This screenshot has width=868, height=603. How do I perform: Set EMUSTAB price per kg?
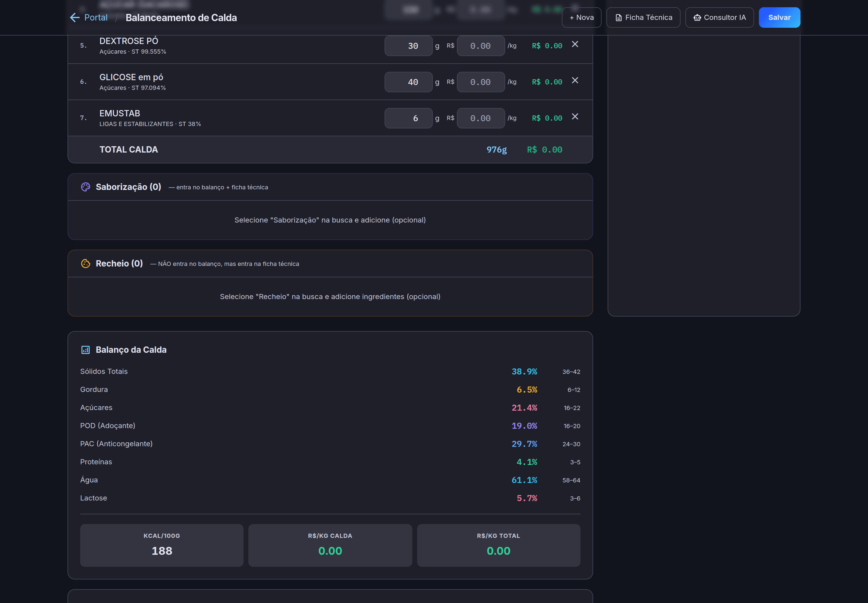pos(480,118)
